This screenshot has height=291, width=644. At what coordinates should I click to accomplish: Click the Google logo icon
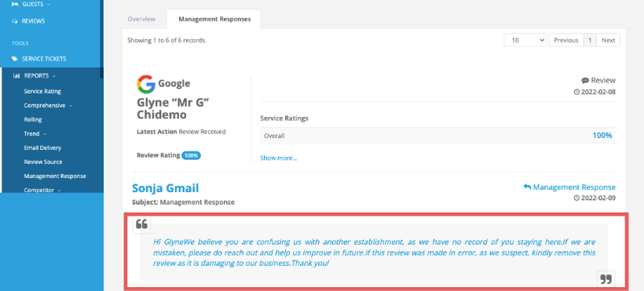[x=146, y=84]
